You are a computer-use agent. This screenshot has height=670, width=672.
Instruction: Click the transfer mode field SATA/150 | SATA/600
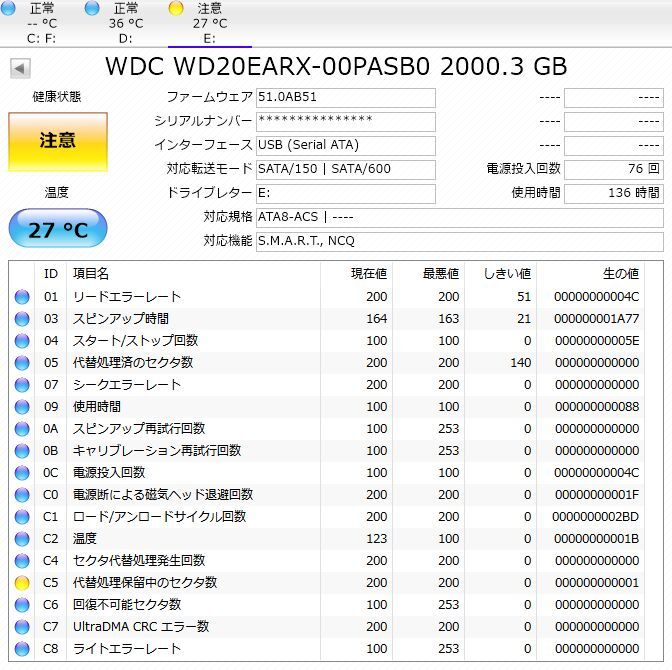click(346, 170)
